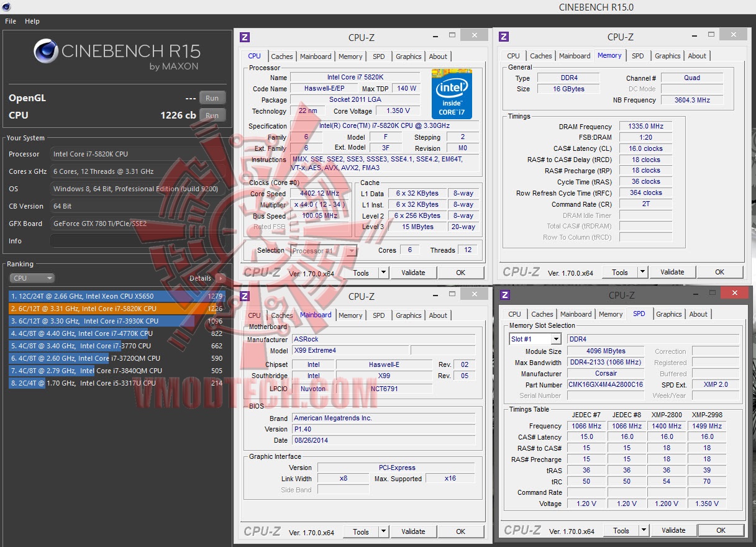Expand Tools dropdown arrow in Memory window
This screenshot has width=756, height=547.
tap(642, 272)
